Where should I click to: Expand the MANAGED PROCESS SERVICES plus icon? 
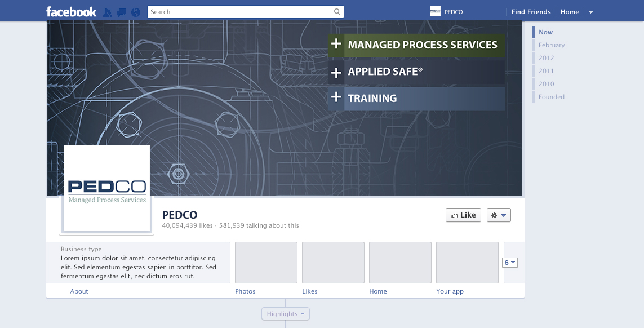click(336, 43)
